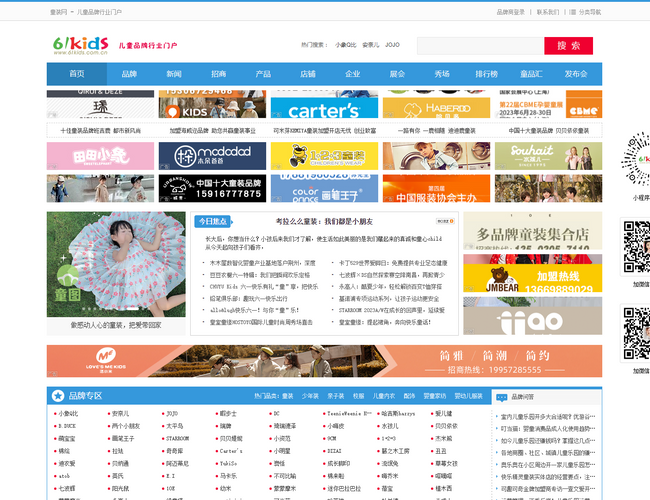650x500 pixels.
Task: Open the carter's banner ad
Action: click(324, 104)
